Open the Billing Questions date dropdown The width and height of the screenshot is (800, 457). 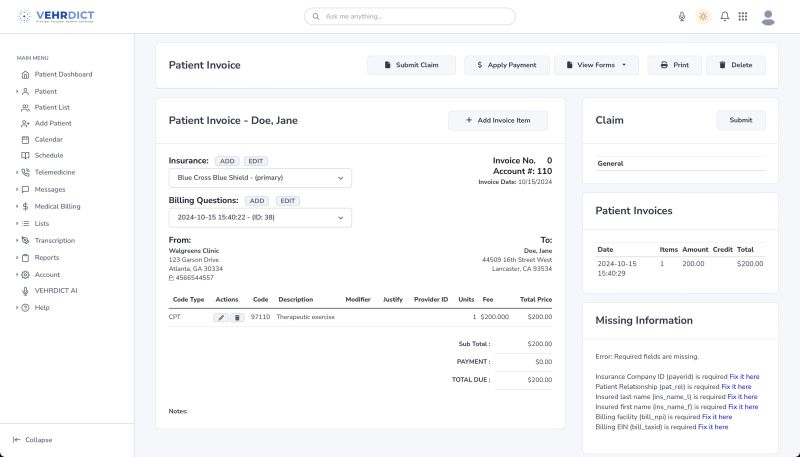coord(260,217)
